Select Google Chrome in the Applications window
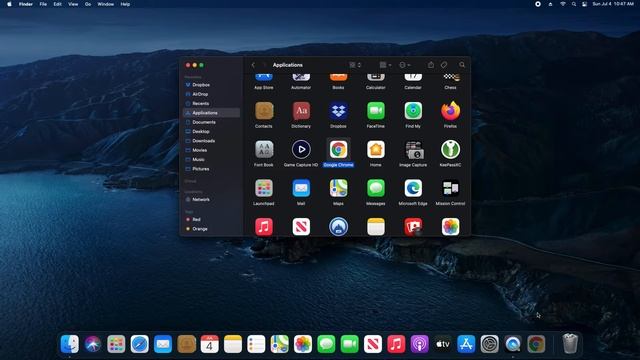 [x=338, y=150]
